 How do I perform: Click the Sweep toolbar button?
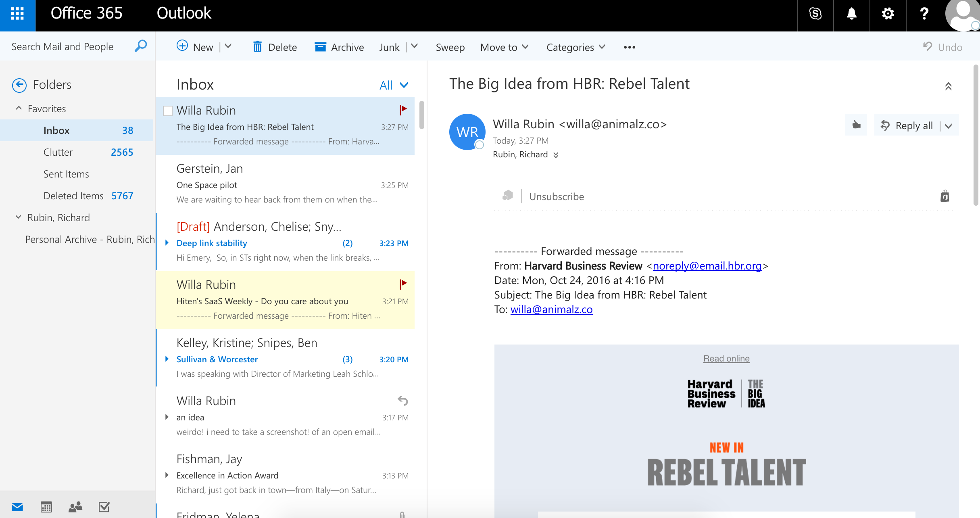[x=450, y=47]
